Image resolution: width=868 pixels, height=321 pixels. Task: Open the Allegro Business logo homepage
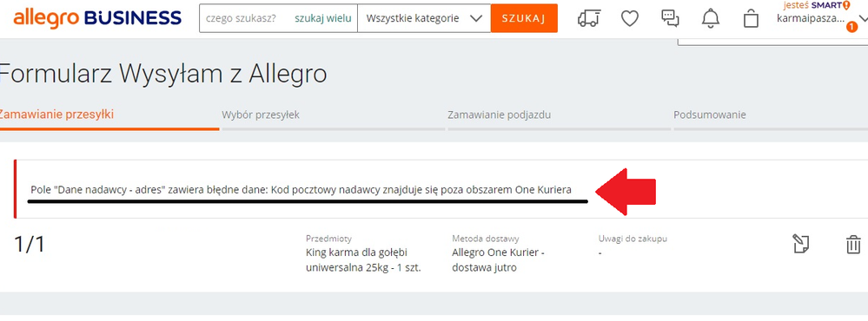pos(97,18)
